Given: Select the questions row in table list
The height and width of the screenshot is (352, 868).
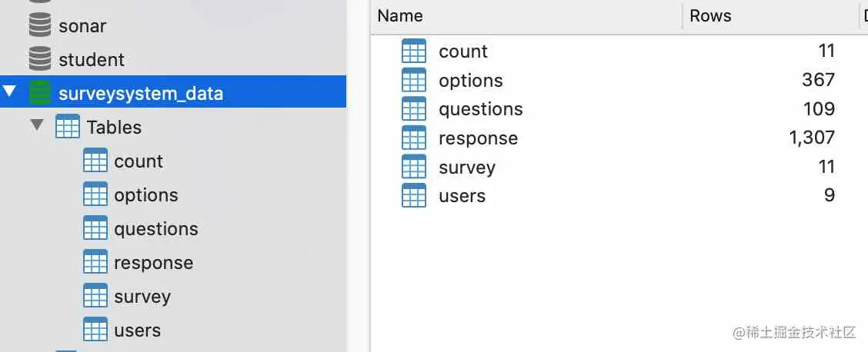Looking at the screenshot, I should pos(480,109).
